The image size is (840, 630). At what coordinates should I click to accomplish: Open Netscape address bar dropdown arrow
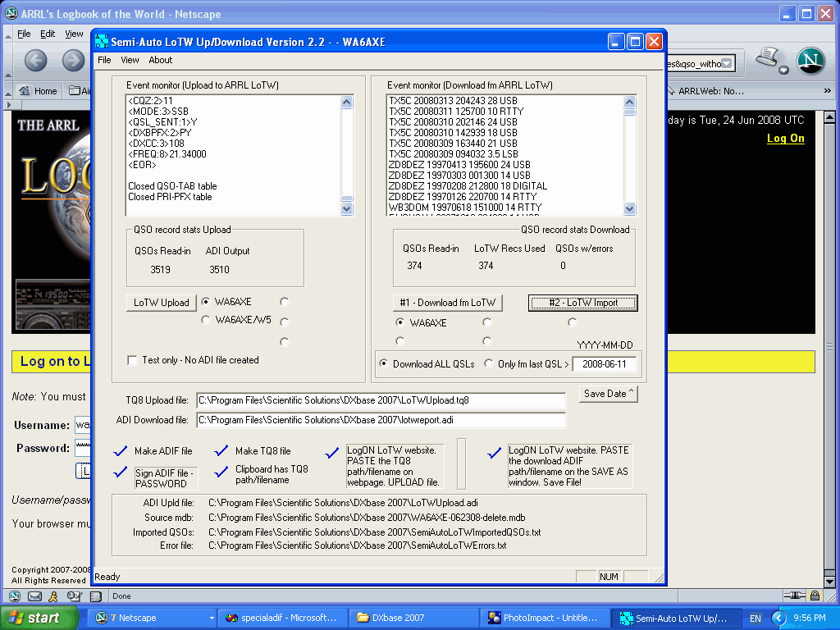727,64
